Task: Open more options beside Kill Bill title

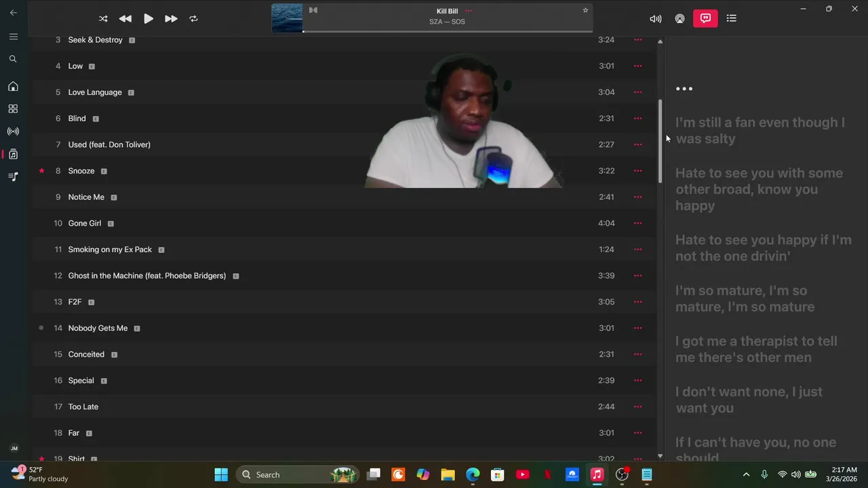Action: pos(468,11)
